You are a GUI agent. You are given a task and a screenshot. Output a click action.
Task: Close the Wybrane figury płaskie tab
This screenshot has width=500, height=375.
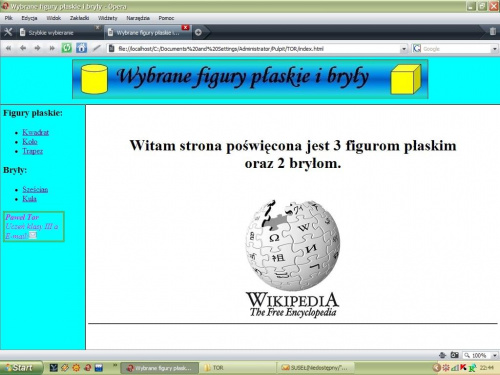click(186, 27)
